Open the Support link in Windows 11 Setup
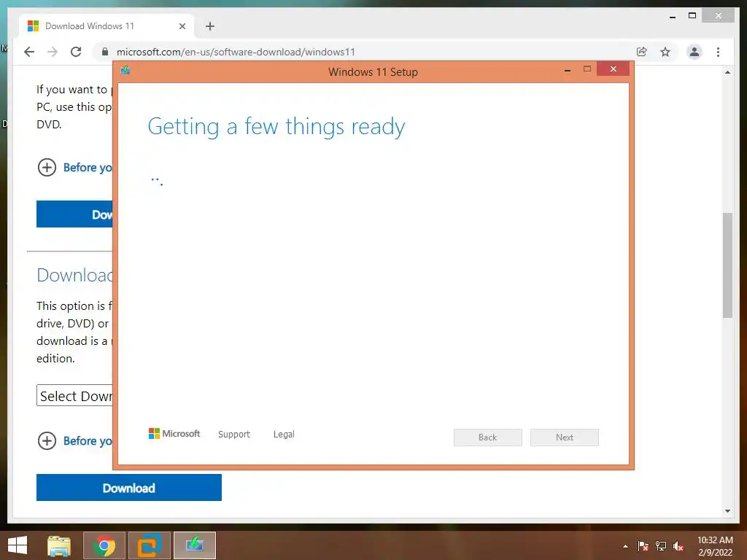Screen dimensions: 747x560 click(x=234, y=435)
